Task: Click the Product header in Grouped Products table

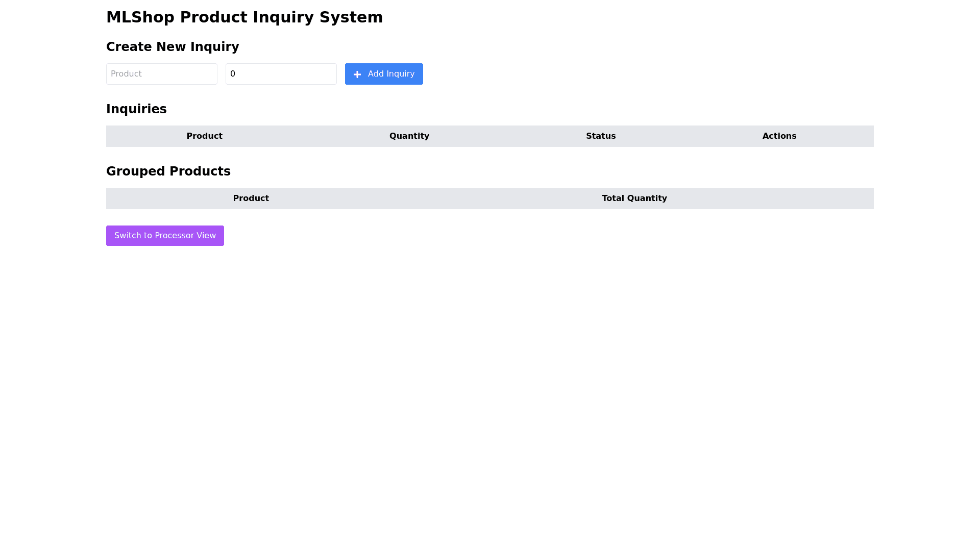Action: pos(251,198)
